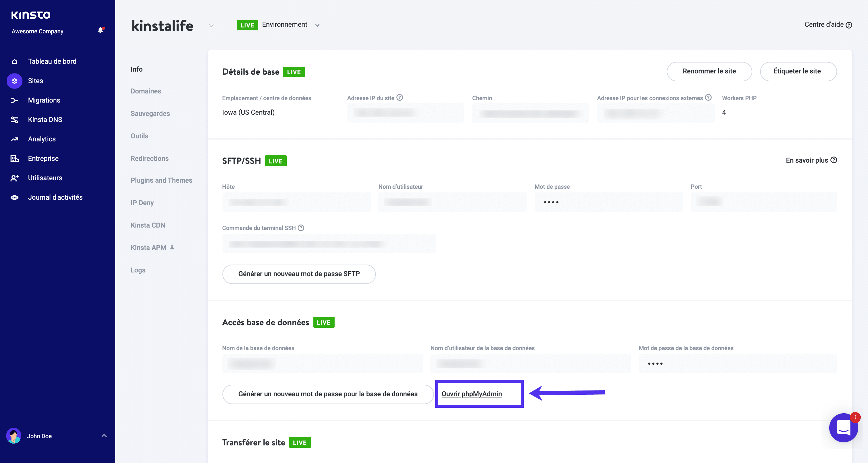Open the Utilisateurs user icon
Screen dimensions: 868x463
click(14, 178)
